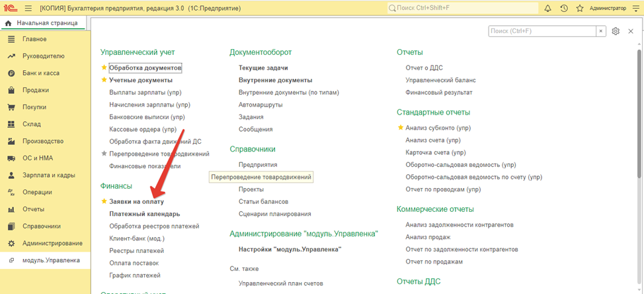Image resolution: width=644 pixels, height=294 pixels.
Task: Open Настройки "модуль.Управленка"
Action: 290,249
